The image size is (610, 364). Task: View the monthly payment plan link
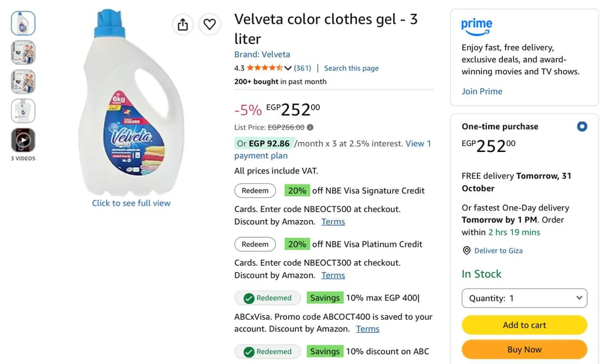(x=332, y=149)
